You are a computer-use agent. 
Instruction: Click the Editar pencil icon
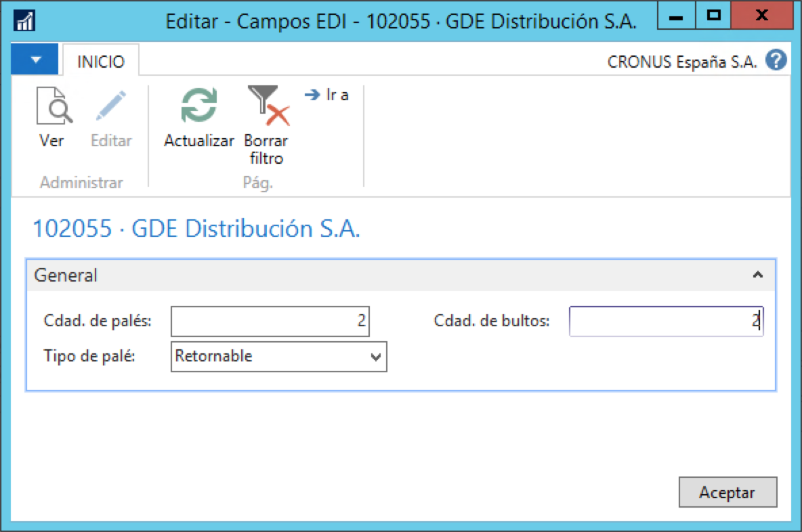click(x=111, y=106)
